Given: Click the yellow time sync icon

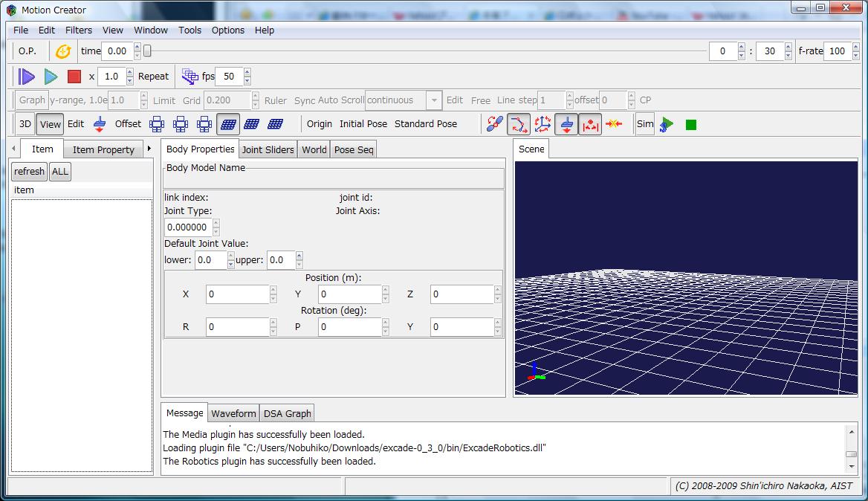Looking at the screenshot, I should tap(63, 51).
